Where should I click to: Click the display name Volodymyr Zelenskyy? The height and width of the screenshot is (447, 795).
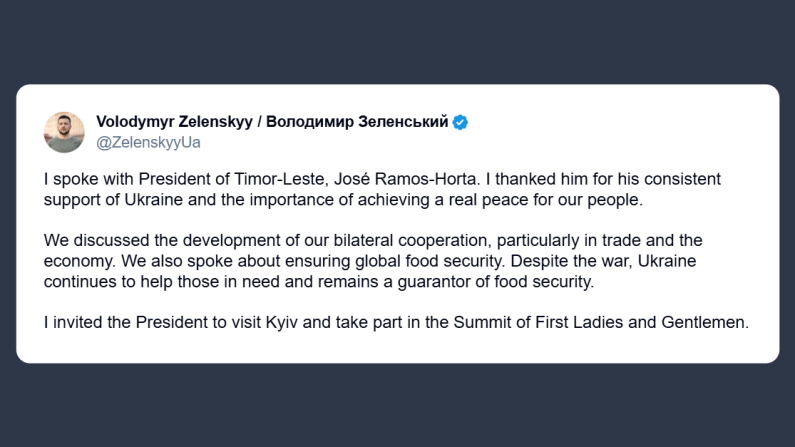click(173, 122)
